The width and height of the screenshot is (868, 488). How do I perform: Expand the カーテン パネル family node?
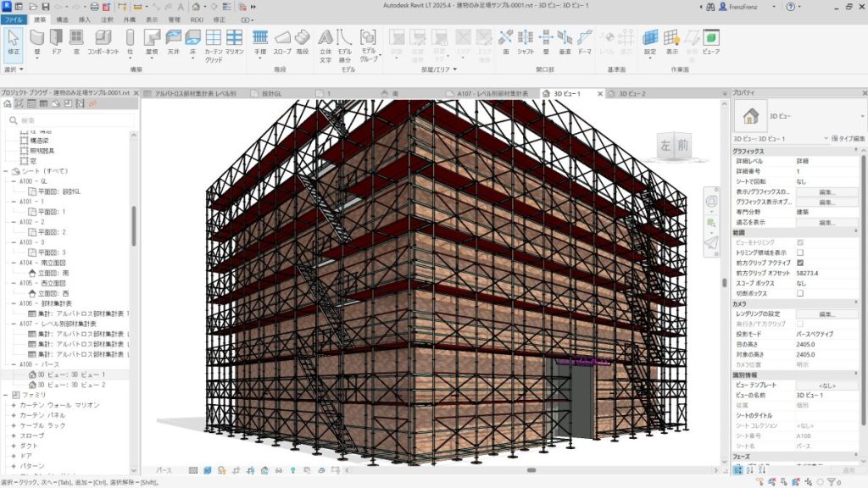click(x=14, y=415)
